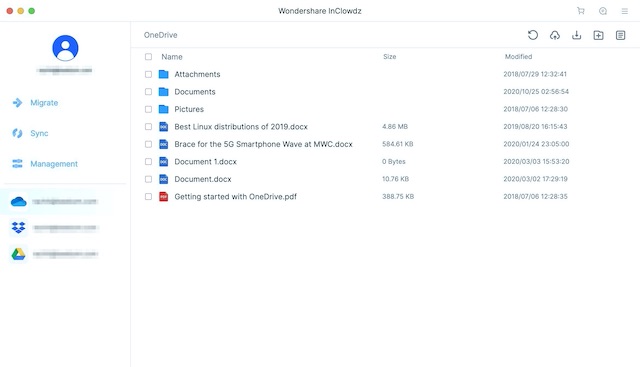Screen dimensions: 640x367
Task: Select 'Getting started with OneDrive.pdf' name
Action: (x=236, y=197)
